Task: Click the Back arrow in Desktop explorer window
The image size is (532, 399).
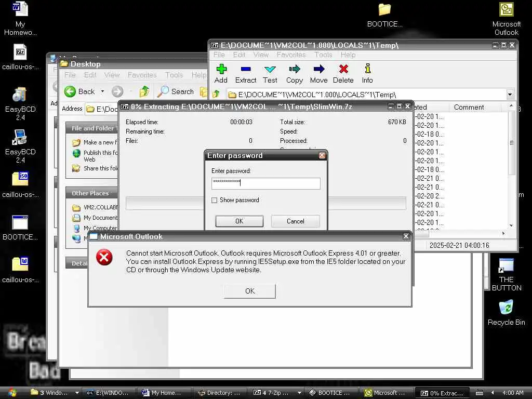Action: pos(70,91)
